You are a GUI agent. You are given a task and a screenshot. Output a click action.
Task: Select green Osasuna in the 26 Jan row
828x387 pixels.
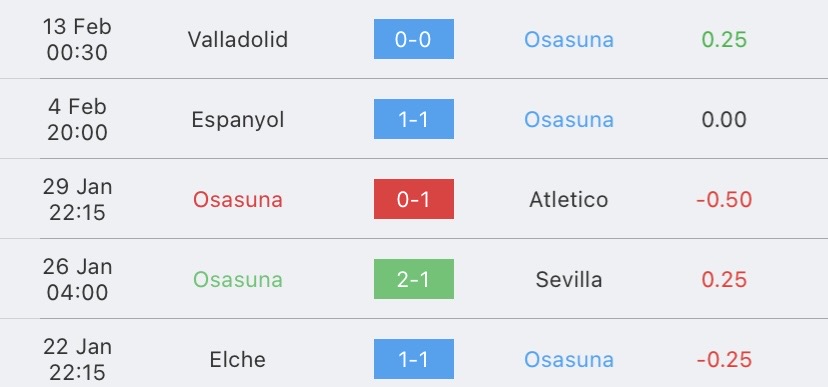pos(238,279)
